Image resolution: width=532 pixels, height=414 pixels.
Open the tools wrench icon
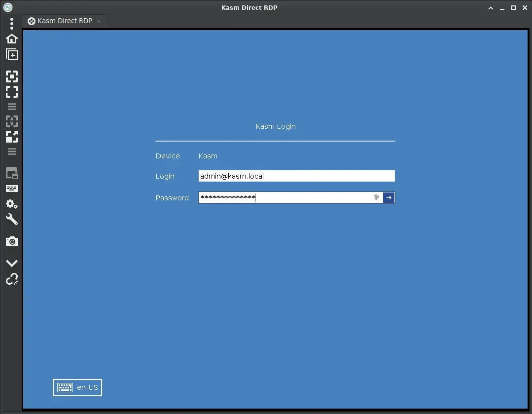[12, 219]
